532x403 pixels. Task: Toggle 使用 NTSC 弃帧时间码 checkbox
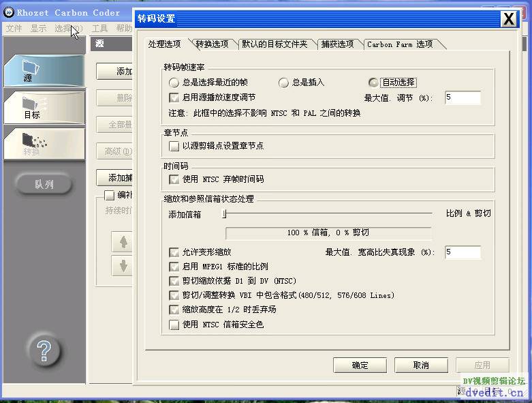(174, 179)
